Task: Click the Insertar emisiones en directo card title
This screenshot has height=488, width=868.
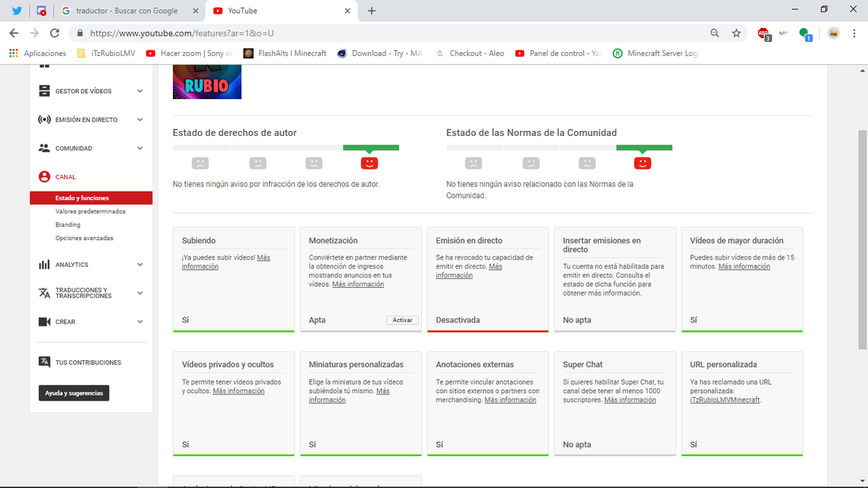Action: click(x=602, y=244)
